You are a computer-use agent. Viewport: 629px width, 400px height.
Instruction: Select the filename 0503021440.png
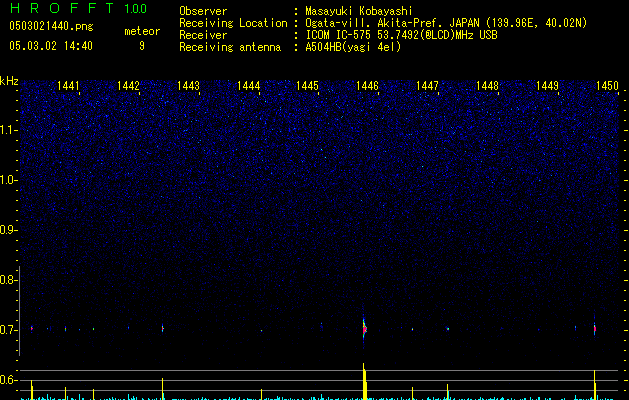point(51,26)
